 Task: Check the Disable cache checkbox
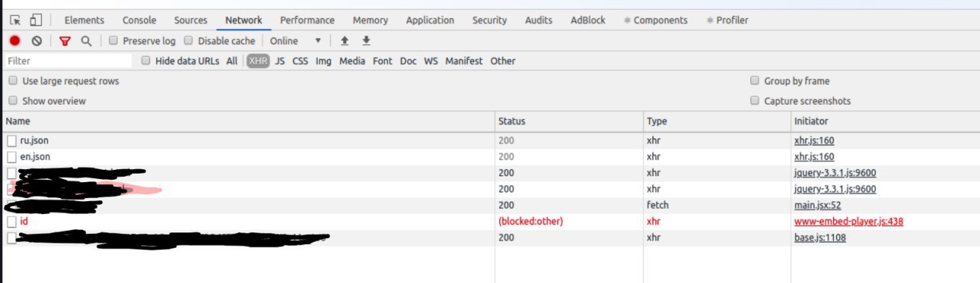tap(189, 41)
